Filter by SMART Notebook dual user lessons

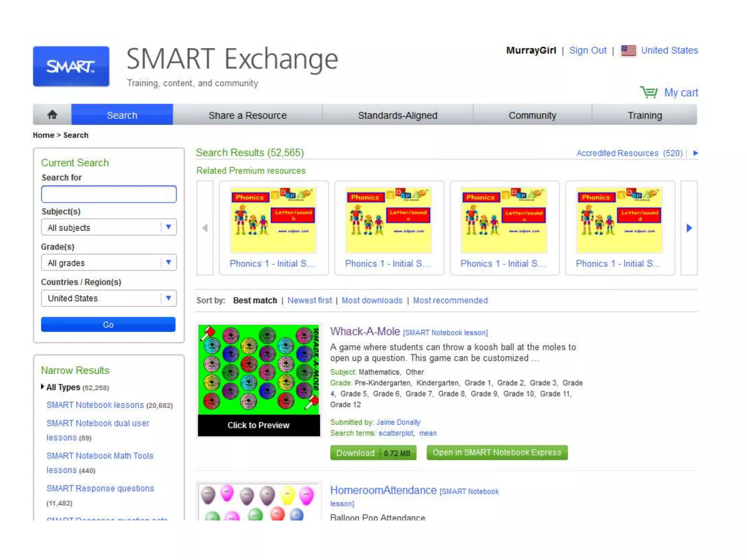tap(98, 430)
